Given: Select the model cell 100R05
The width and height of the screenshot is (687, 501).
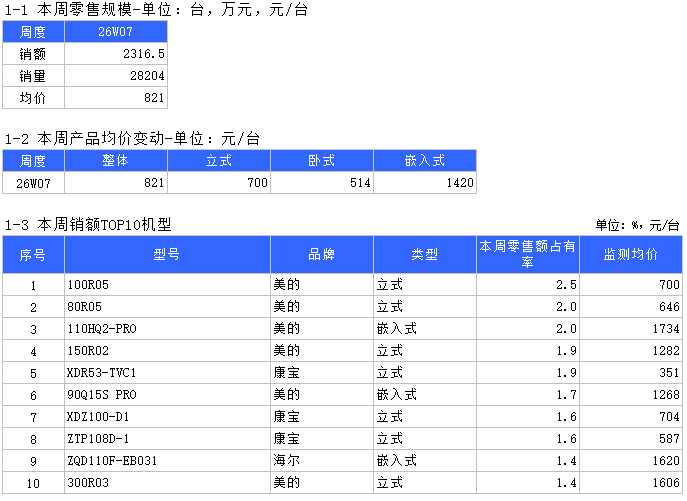Looking at the screenshot, I should (167, 286).
